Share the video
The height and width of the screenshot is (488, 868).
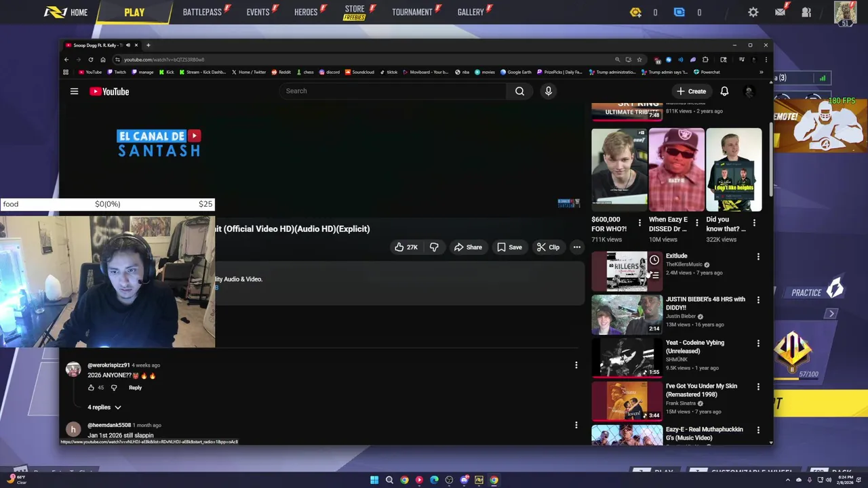click(x=468, y=247)
